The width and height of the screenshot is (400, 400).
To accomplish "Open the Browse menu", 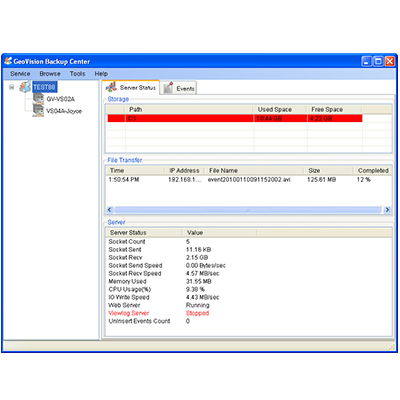I will (50, 74).
